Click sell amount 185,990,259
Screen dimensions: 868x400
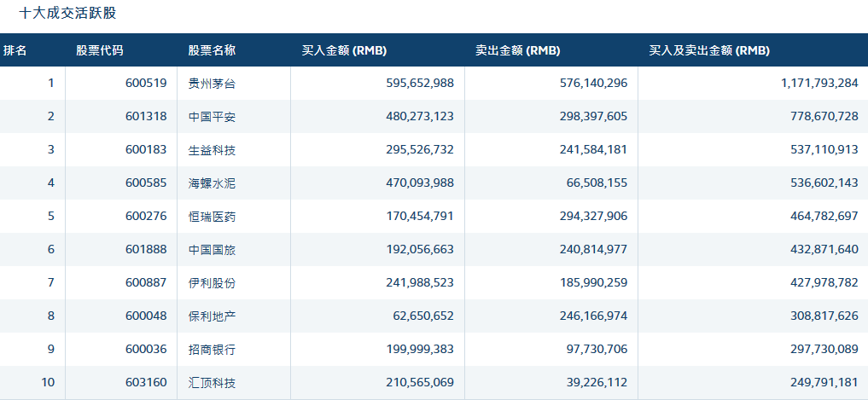click(593, 282)
